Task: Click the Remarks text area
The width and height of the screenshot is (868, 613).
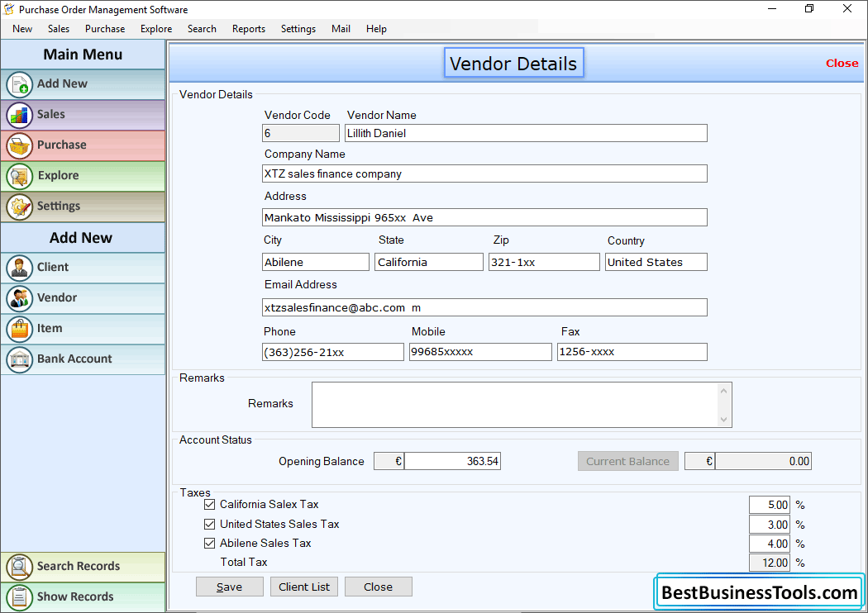Action: [x=521, y=403]
